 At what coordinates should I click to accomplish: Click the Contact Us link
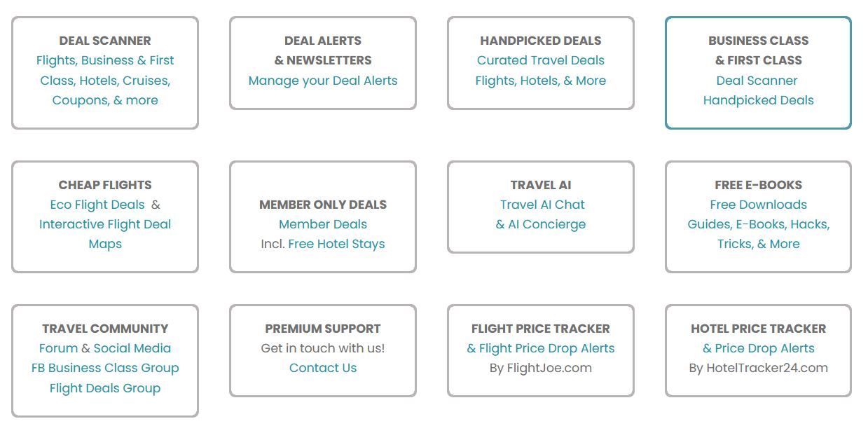pos(323,368)
